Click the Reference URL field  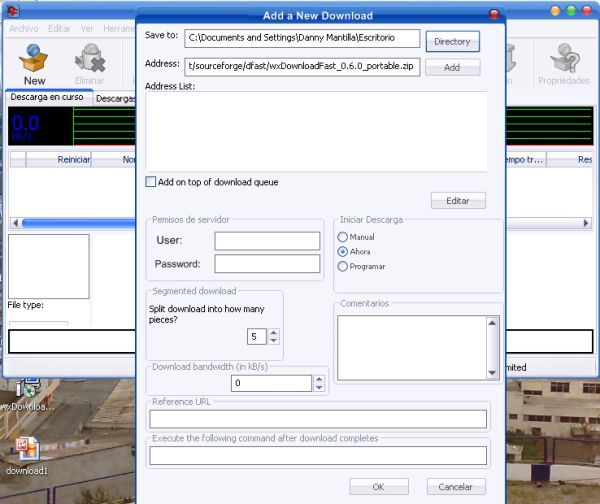click(x=318, y=419)
